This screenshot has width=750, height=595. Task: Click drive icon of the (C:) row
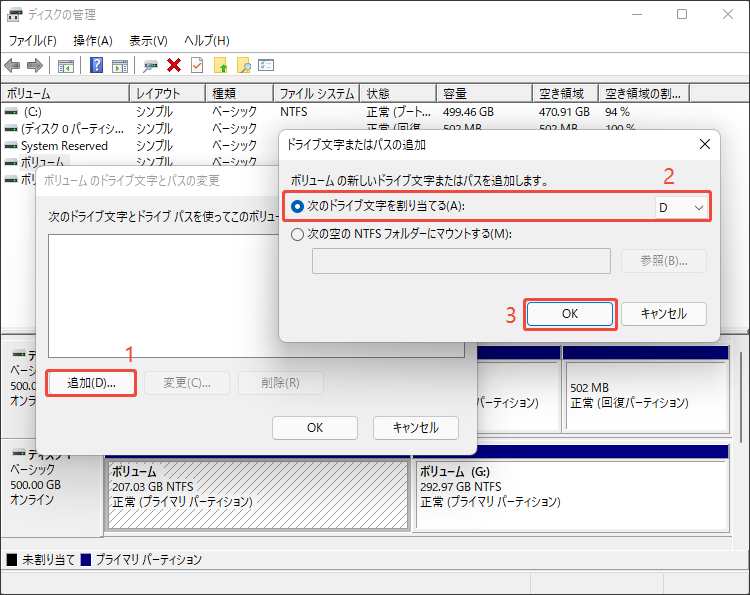click(x=11, y=111)
